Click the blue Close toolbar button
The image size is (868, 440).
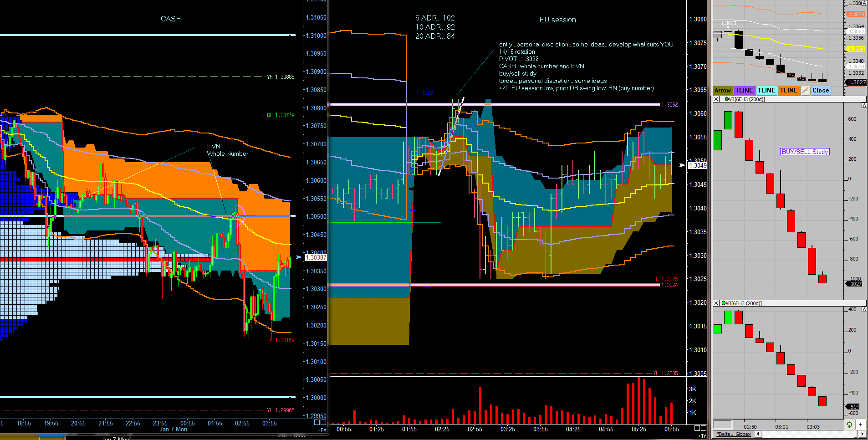[821, 90]
